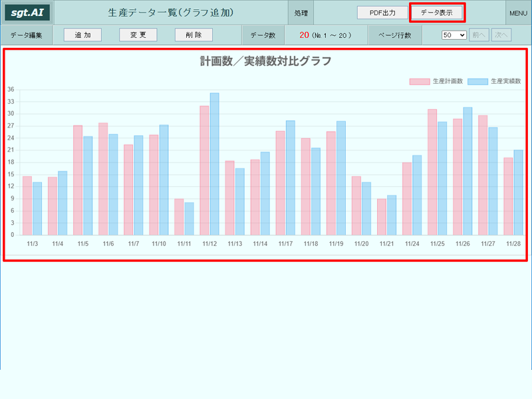Screen dimensions: 532x399
Task: Click the blue bar for 11/3
Action: [37, 209]
